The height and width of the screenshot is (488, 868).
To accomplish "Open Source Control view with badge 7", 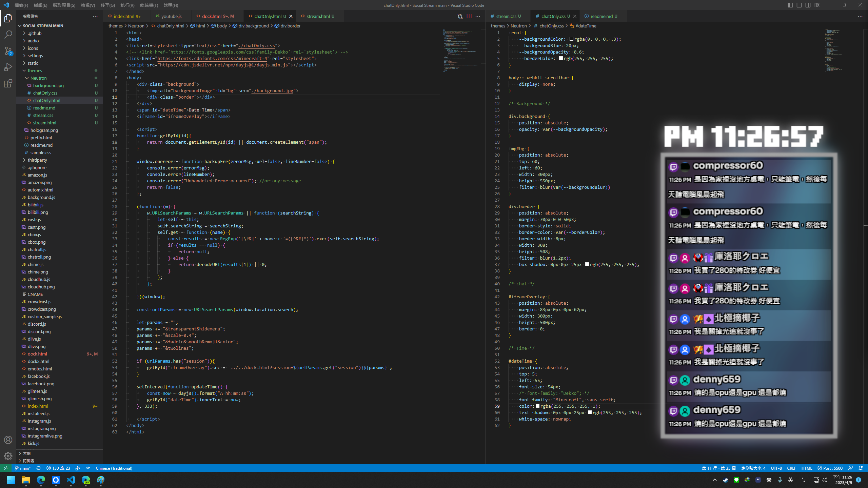I will click(8, 51).
